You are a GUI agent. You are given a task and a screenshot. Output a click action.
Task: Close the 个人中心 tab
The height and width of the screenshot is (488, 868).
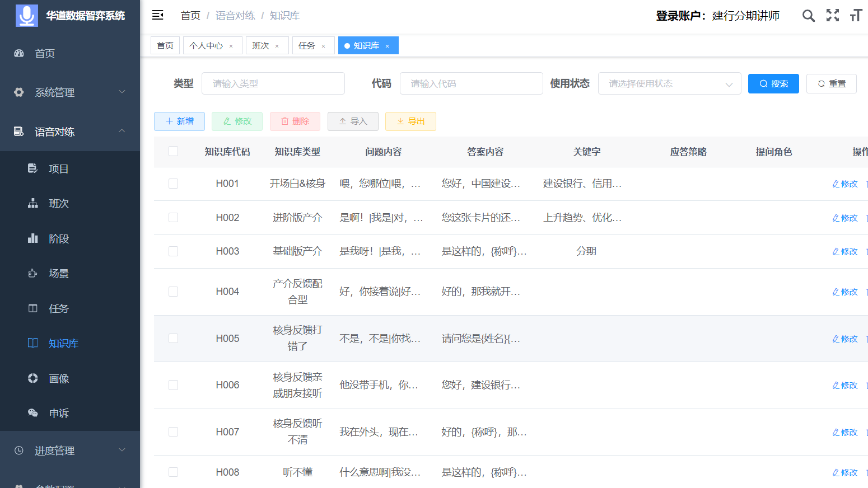231,46
